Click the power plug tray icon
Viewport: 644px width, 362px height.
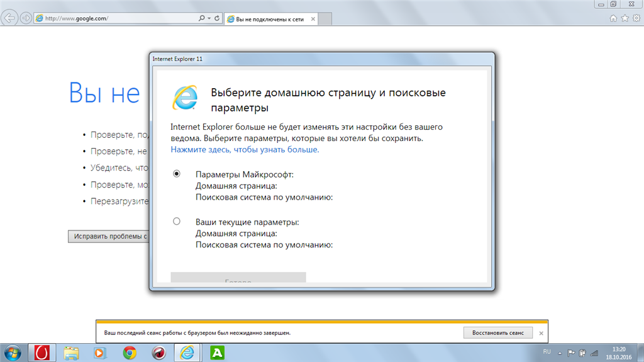[x=582, y=353]
